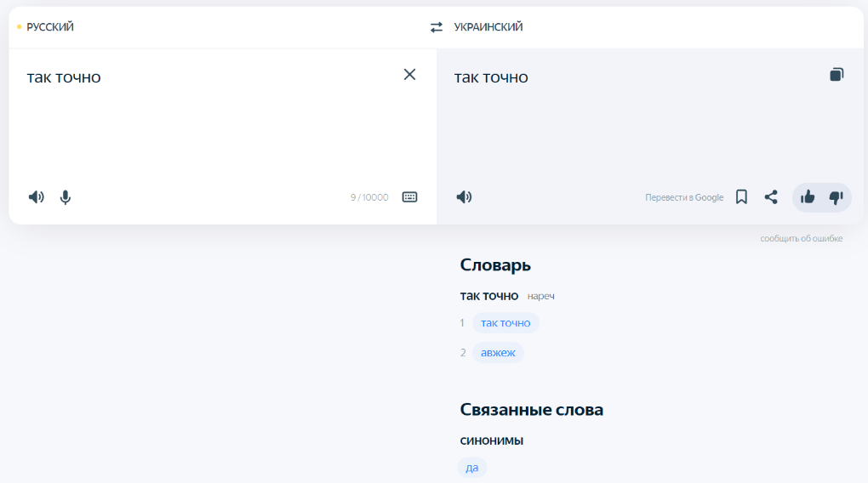Select the dictionary entry авжеж
This screenshot has height=483, width=868.
coord(498,353)
